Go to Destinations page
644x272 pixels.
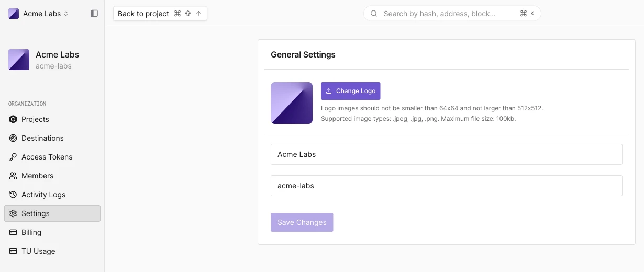tap(52, 138)
